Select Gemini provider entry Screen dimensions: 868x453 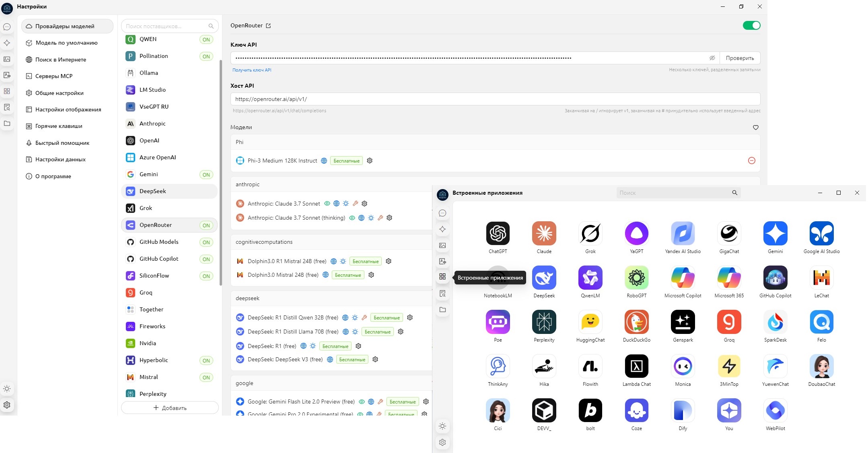coord(169,175)
